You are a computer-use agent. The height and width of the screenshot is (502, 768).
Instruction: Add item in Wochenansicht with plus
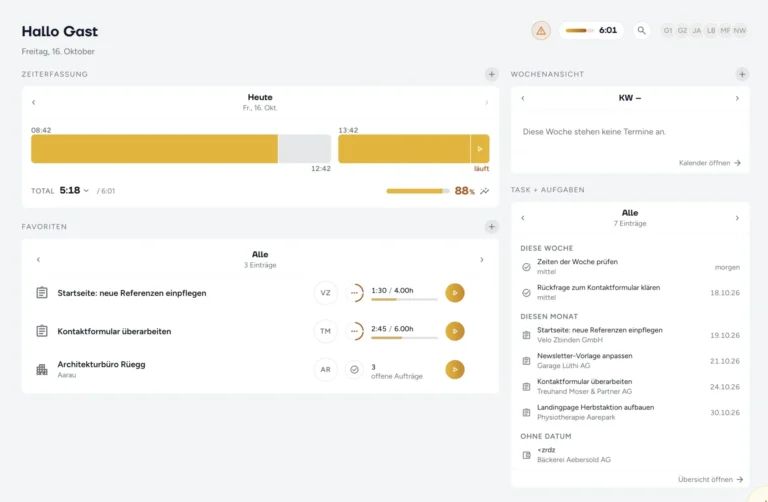pyautogui.click(x=742, y=74)
